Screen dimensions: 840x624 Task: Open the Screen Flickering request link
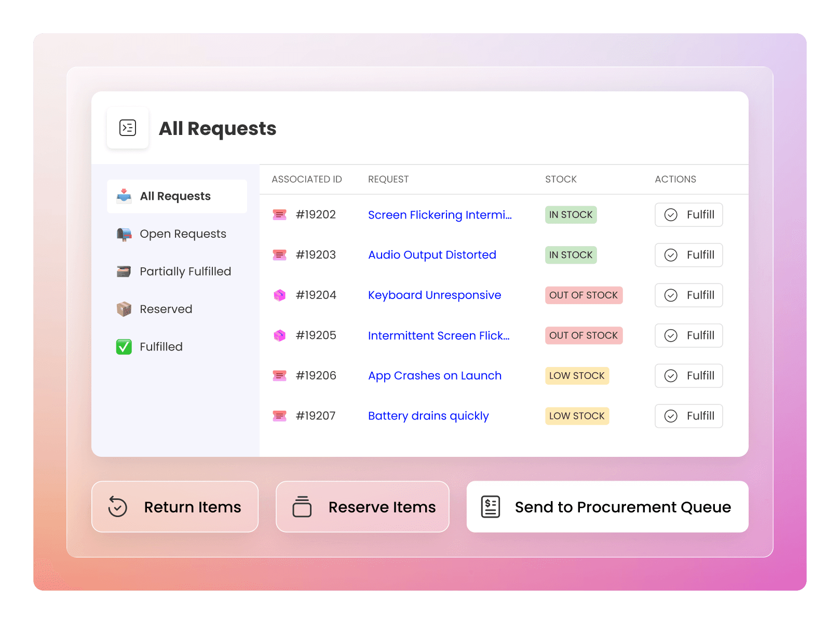(440, 215)
